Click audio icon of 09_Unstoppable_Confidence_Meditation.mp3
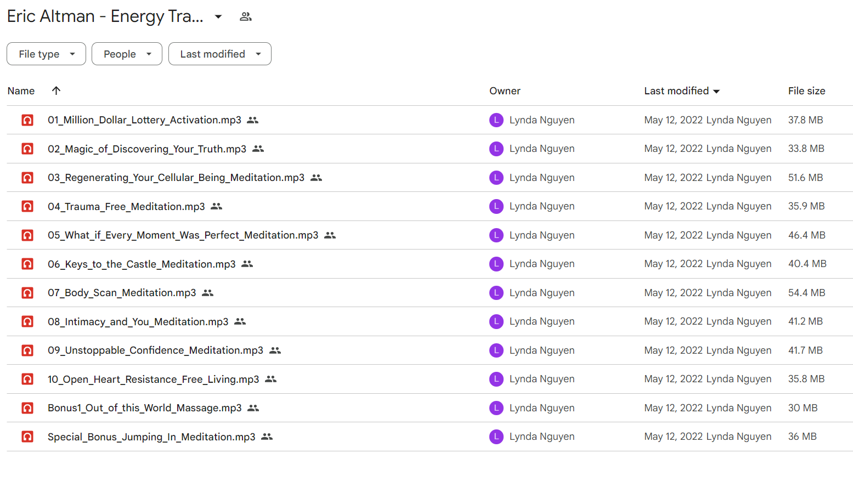The height and width of the screenshot is (504, 853). coord(27,350)
